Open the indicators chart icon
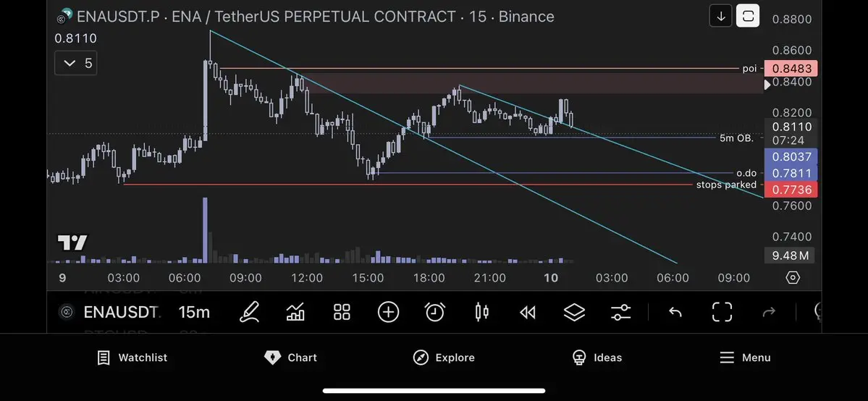Viewport: 868px width, 401px height. [x=295, y=312]
